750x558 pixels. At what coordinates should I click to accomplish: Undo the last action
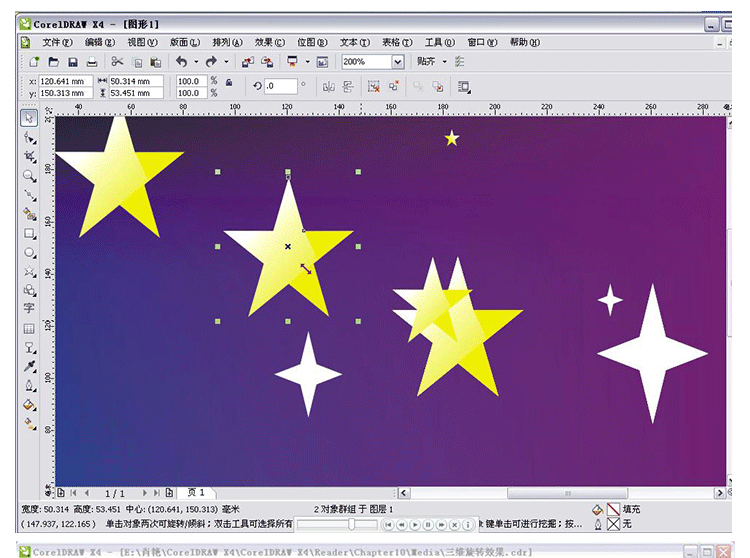pos(182,62)
